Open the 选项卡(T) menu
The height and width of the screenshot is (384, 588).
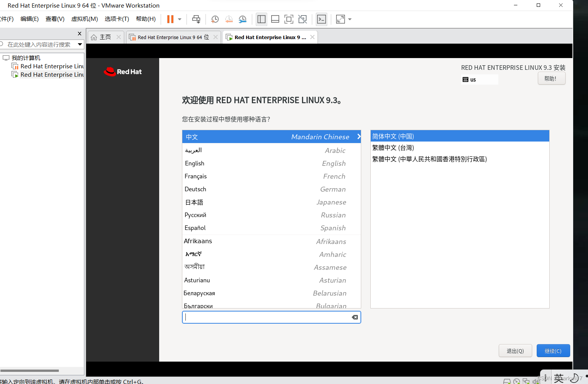(117, 19)
